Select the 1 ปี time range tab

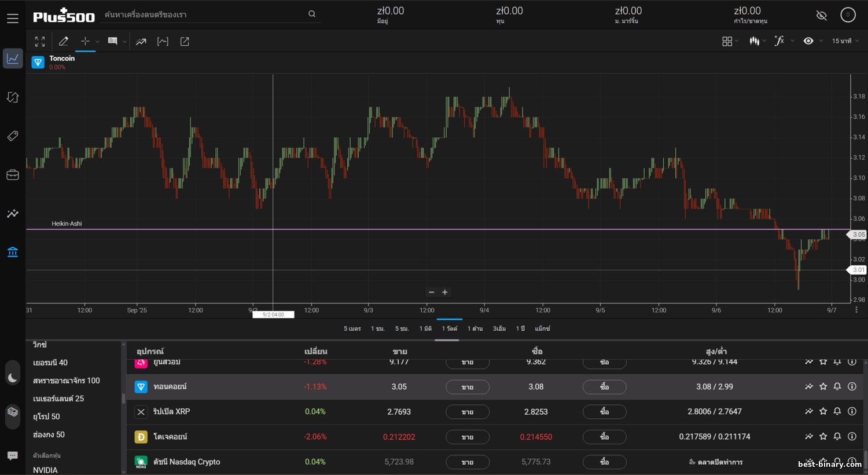pyautogui.click(x=520, y=328)
